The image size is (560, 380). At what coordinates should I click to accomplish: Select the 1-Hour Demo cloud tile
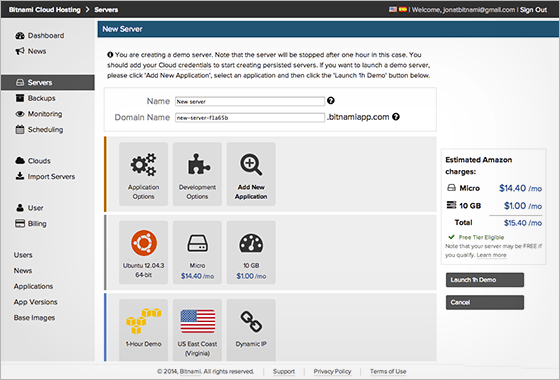143,330
